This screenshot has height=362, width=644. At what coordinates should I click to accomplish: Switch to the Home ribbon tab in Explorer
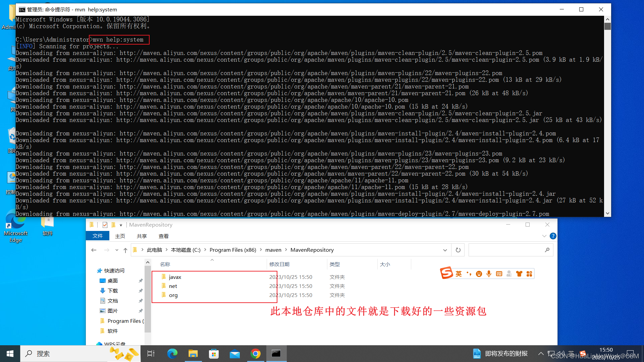coord(120,236)
